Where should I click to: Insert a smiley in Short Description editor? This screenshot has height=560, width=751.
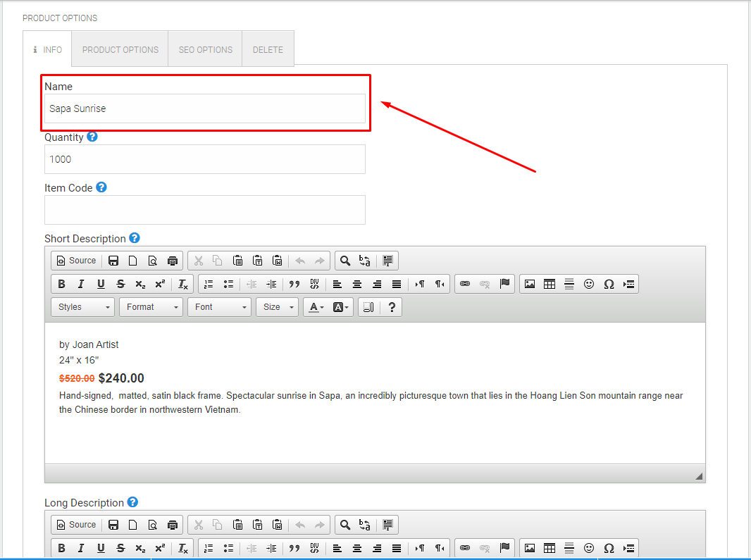click(589, 284)
